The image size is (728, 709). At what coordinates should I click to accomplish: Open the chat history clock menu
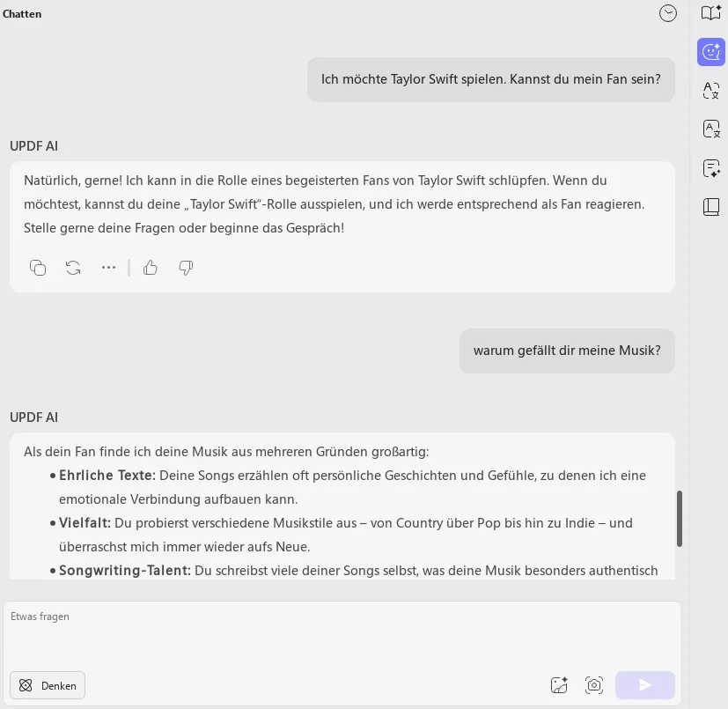(668, 13)
